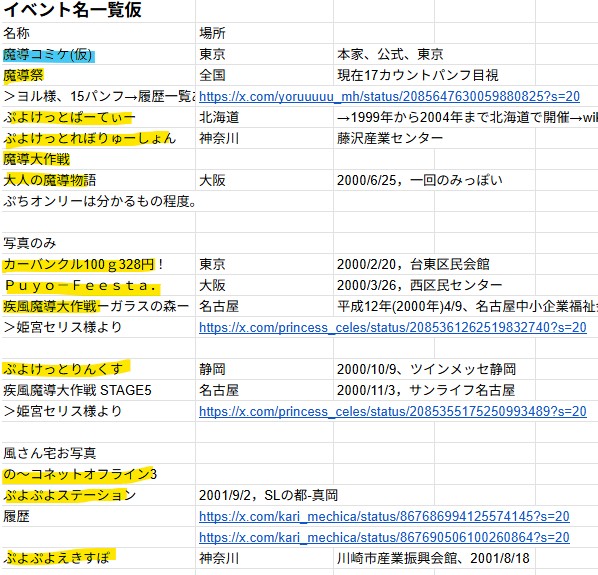This screenshot has height=575, width=598.
Task: Open princess_celes link ending 832740
Action: [392, 328]
